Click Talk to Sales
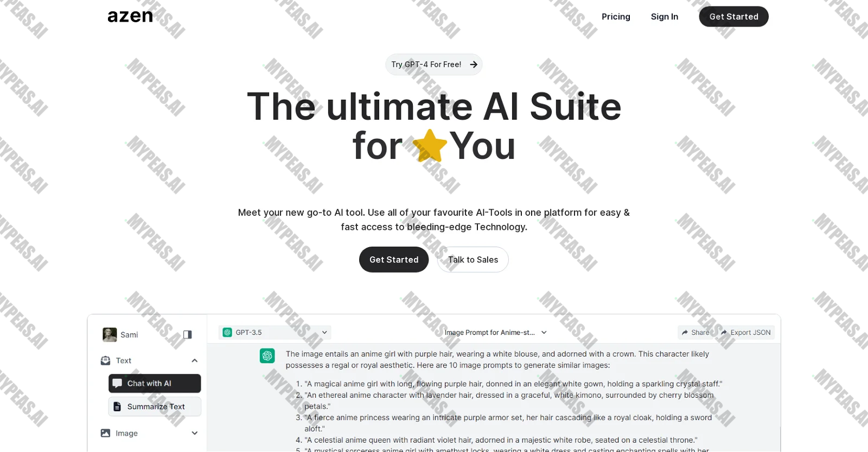The width and height of the screenshot is (868, 452). point(473,260)
